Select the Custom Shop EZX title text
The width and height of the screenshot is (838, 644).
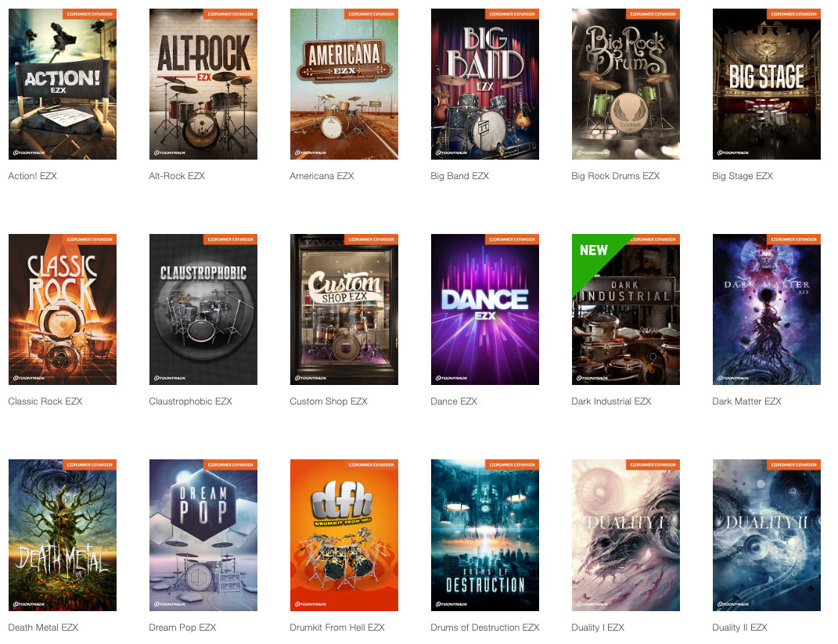329,401
